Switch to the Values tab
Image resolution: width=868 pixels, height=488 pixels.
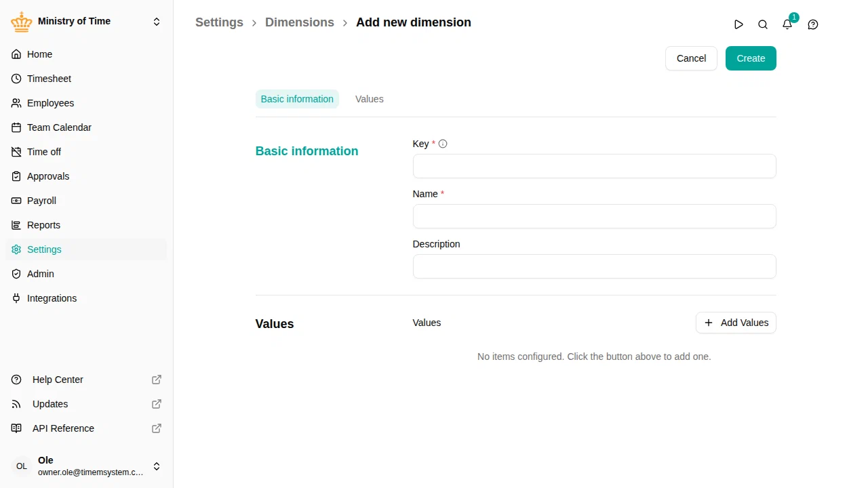[370, 99]
